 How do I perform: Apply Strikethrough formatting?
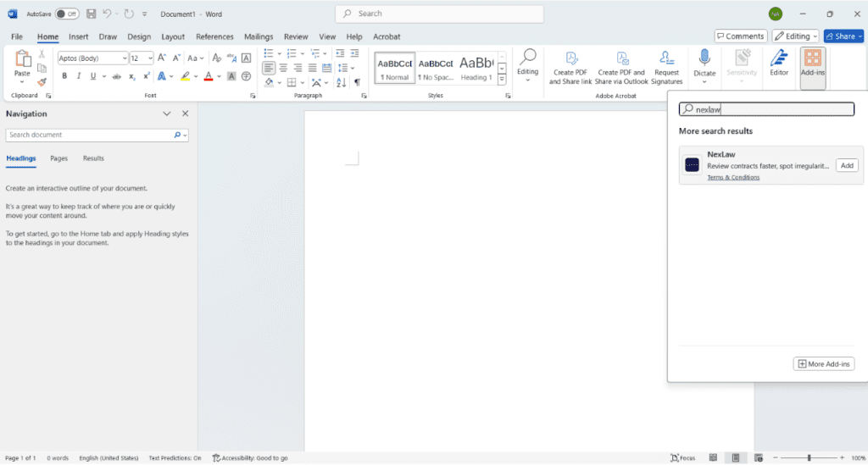(x=116, y=76)
